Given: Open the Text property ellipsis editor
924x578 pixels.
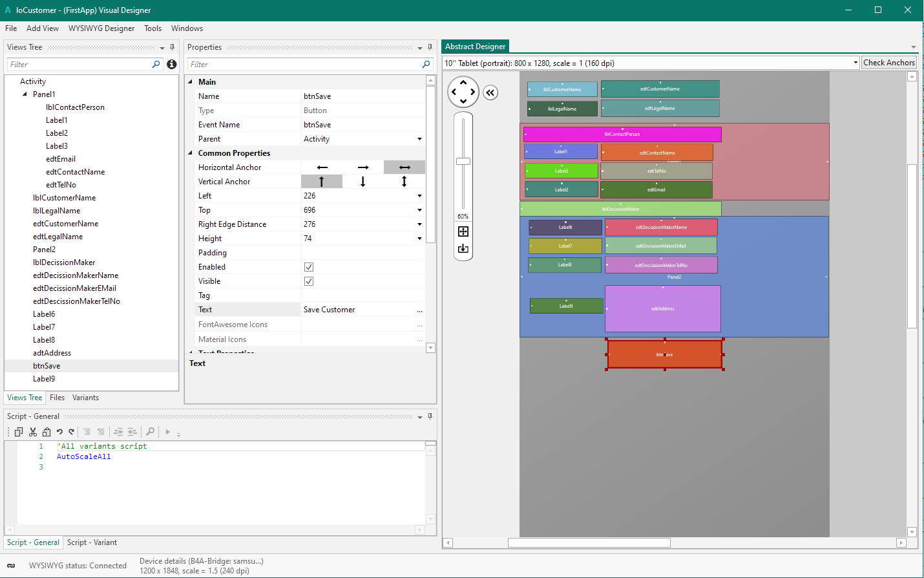Looking at the screenshot, I should [x=419, y=310].
